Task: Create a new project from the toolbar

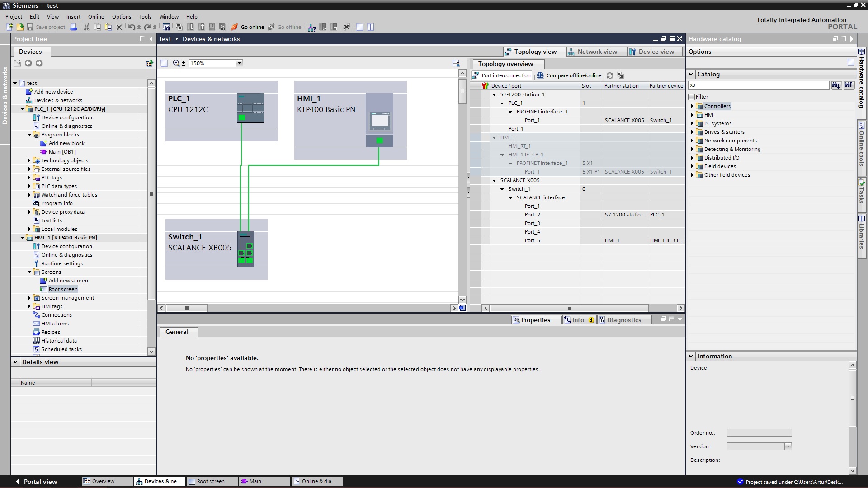Action: [9, 27]
